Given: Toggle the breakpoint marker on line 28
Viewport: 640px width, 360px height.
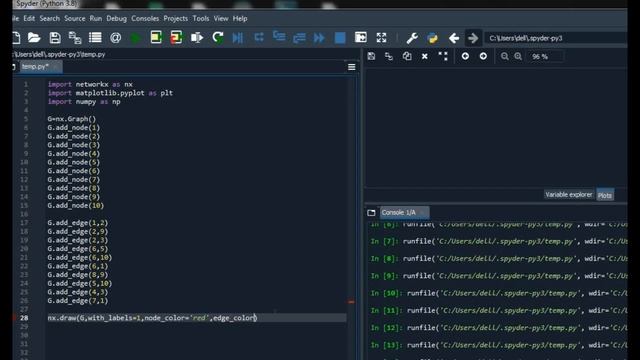Looking at the screenshot, I should [x=15, y=318].
